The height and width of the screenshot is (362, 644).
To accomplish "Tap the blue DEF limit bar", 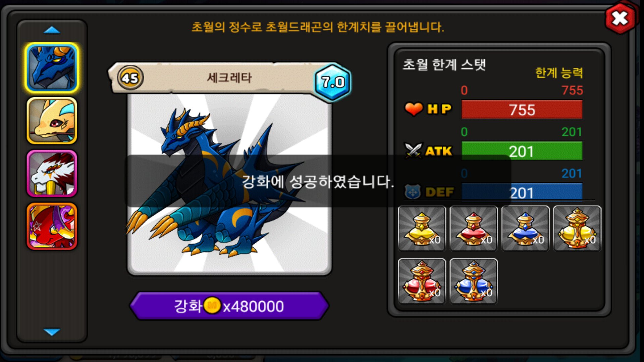I will [522, 192].
